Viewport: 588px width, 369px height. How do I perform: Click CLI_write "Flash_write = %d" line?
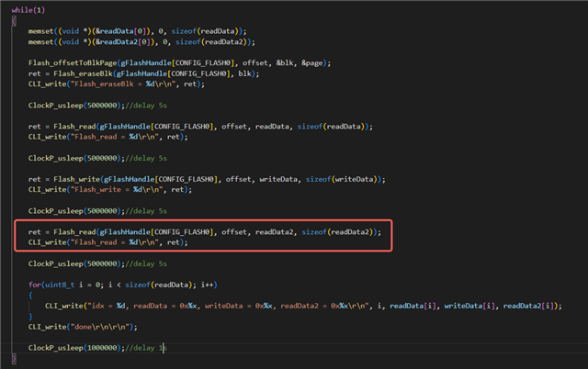pyautogui.click(x=110, y=190)
